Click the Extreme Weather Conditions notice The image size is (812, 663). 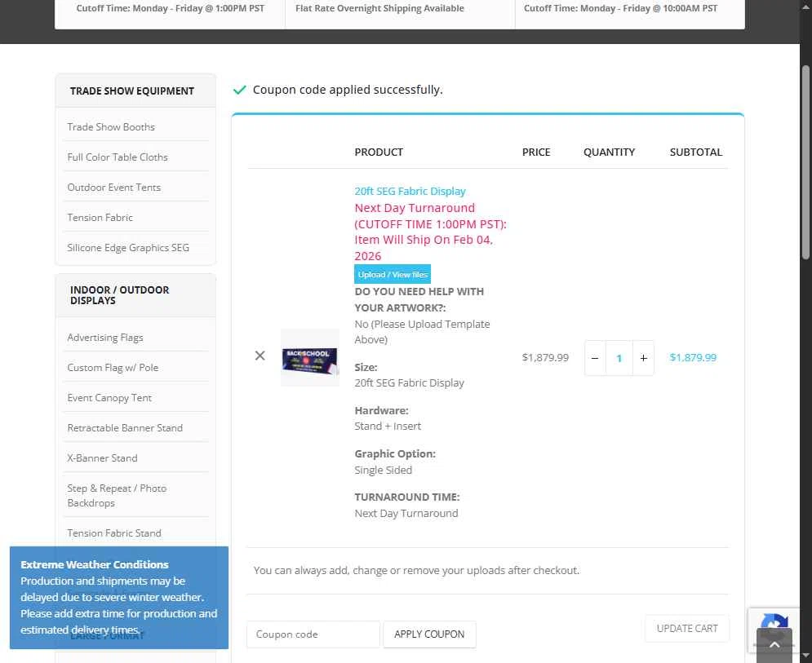point(119,597)
